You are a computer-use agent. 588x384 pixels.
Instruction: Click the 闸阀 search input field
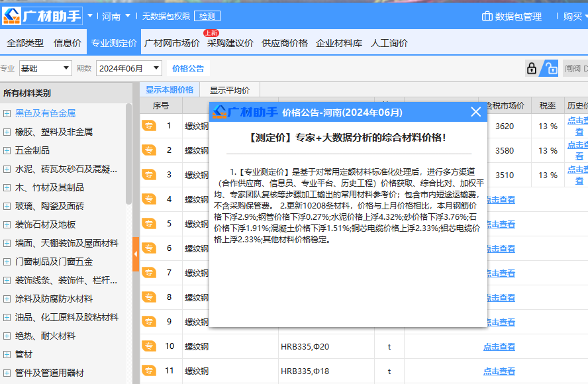[575, 68]
